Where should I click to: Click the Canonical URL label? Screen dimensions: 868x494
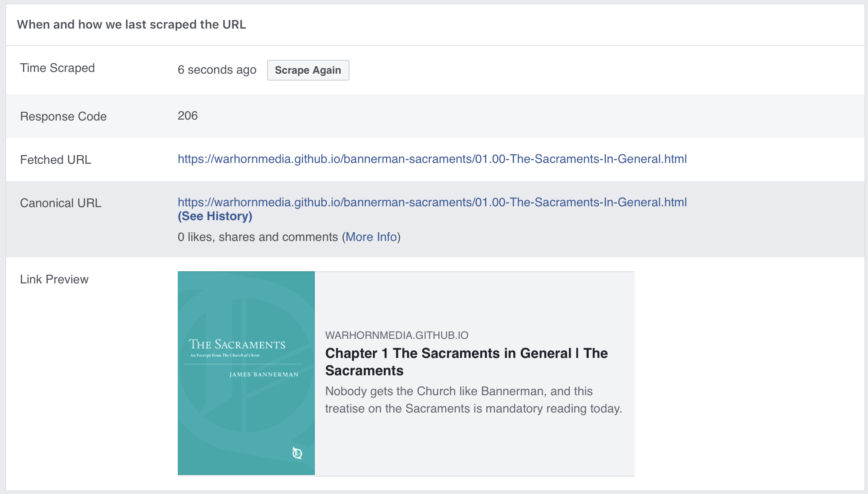(x=61, y=203)
